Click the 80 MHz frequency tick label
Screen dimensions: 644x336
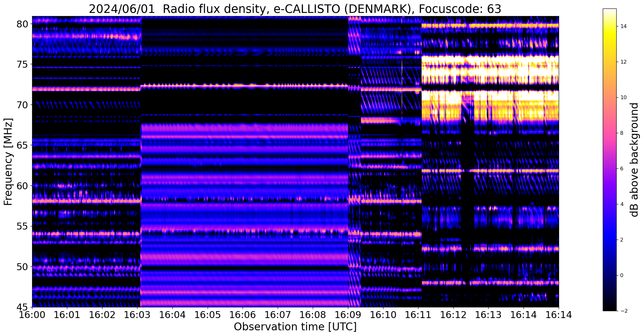coord(22,24)
